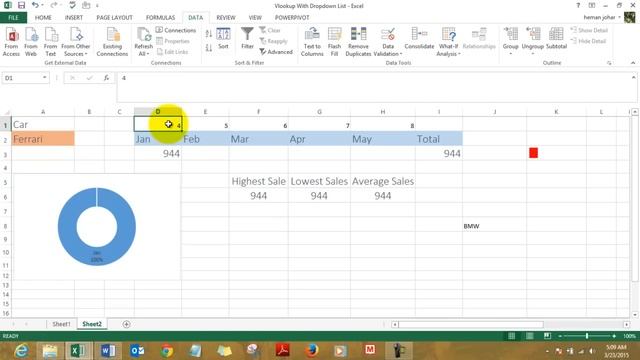Image resolution: width=640 pixels, height=360 pixels.
Task: Toggle the Filter funnel
Action: tap(247, 38)
